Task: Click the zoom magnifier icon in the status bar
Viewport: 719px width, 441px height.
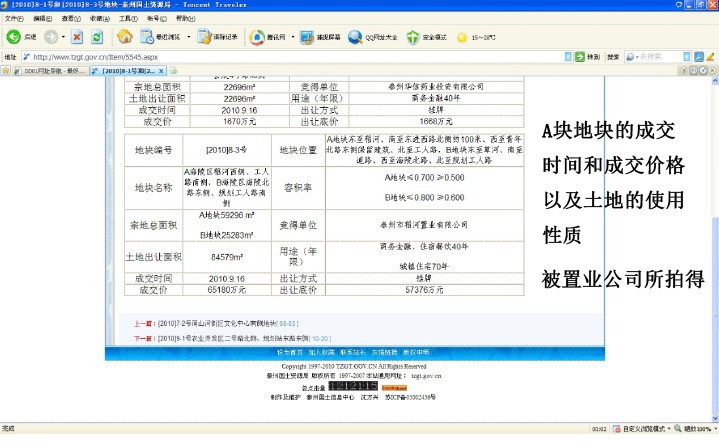Action: click(678, 428)
